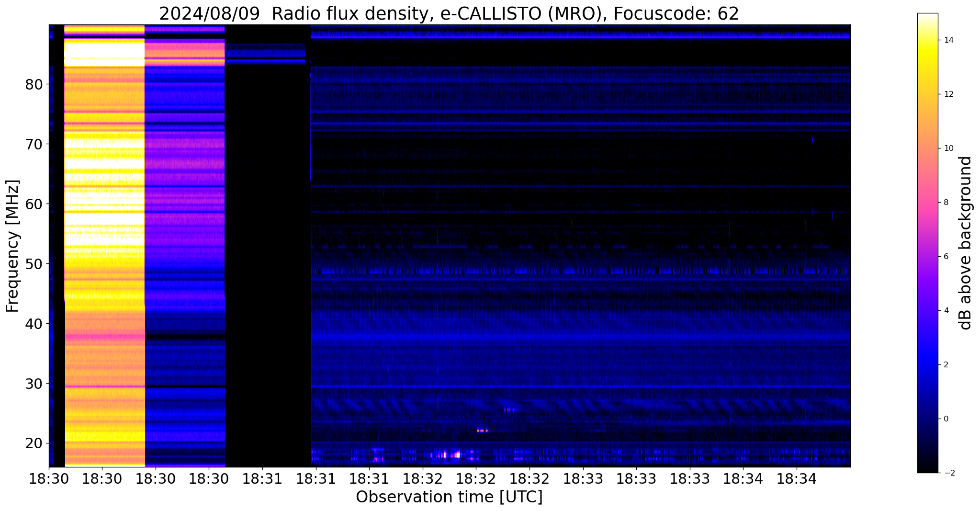This screenshot has width=980, height=511.
Task: Click the 60 MHz frequency tick label
Action: pyautogui.click(x=34, y=204)
